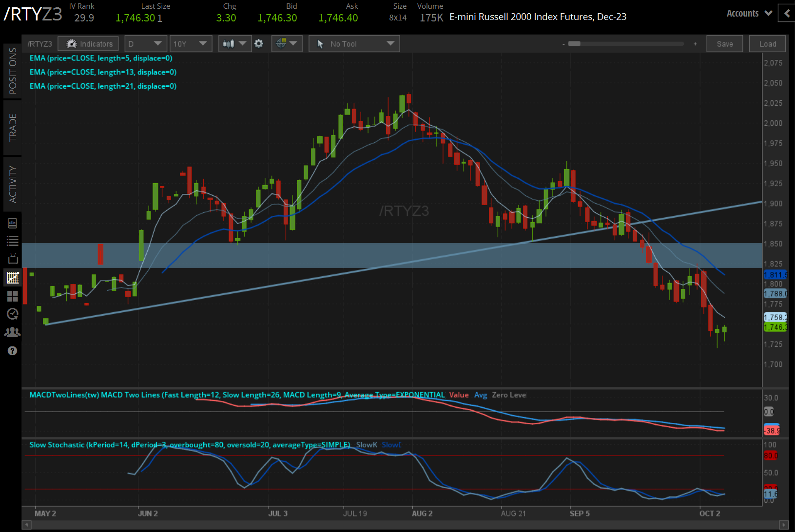Click the Ask price 1,746.40

(338, 18)
